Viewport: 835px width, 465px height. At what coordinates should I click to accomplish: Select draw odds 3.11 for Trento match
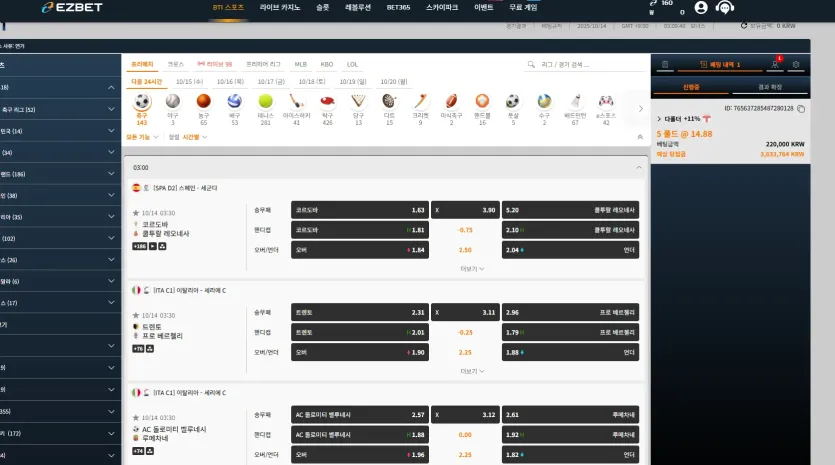465,312
